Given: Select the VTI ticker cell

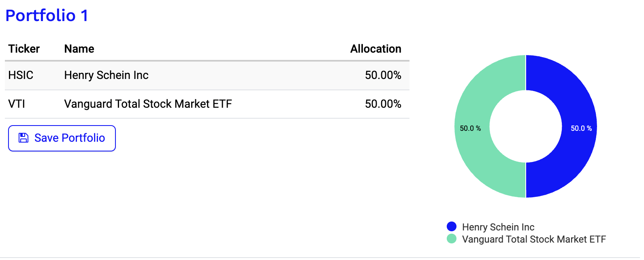Looking at the screenshot, I should point(17,104).
